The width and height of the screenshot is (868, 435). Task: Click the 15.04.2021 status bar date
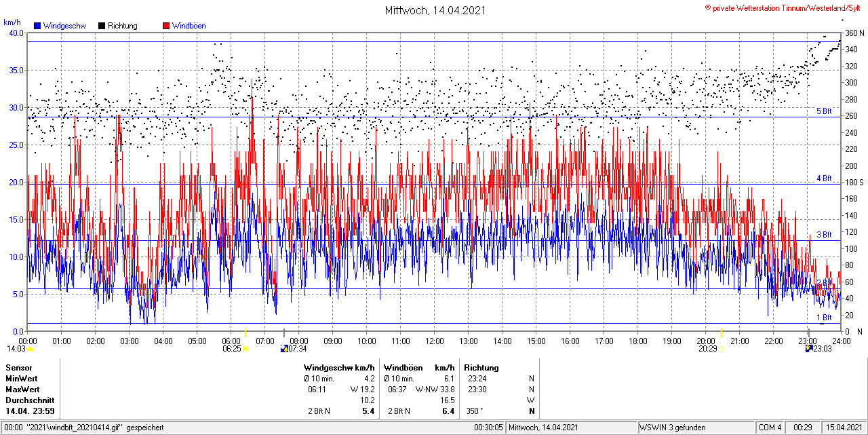[x=844, y=428]
